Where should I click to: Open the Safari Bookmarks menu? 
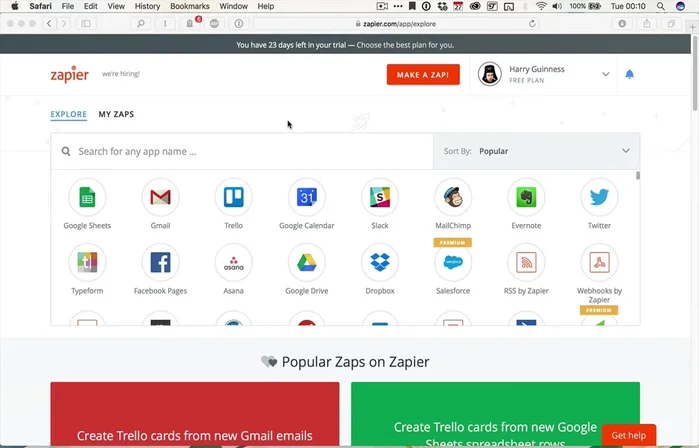point(189,6)
